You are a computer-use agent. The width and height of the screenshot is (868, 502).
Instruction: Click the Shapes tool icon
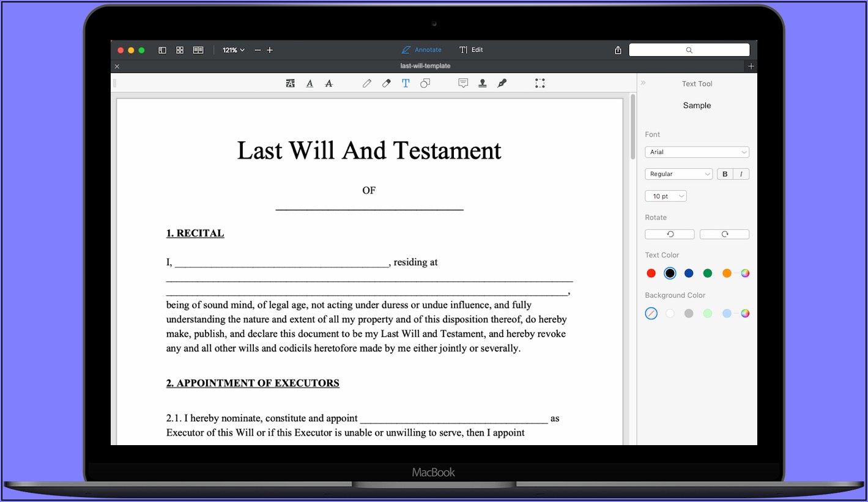coord(425,84)
